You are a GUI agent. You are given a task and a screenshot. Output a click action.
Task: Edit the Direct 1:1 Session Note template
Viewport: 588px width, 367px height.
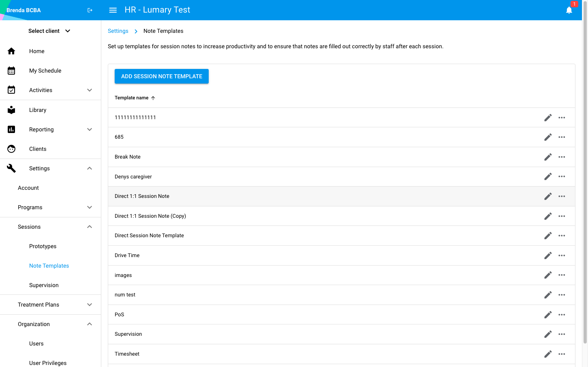tap(548, 196)
